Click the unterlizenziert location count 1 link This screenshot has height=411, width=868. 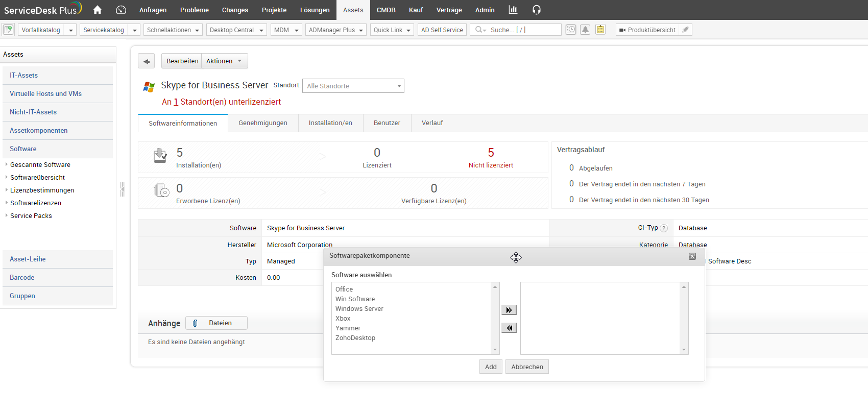(176, 102)
